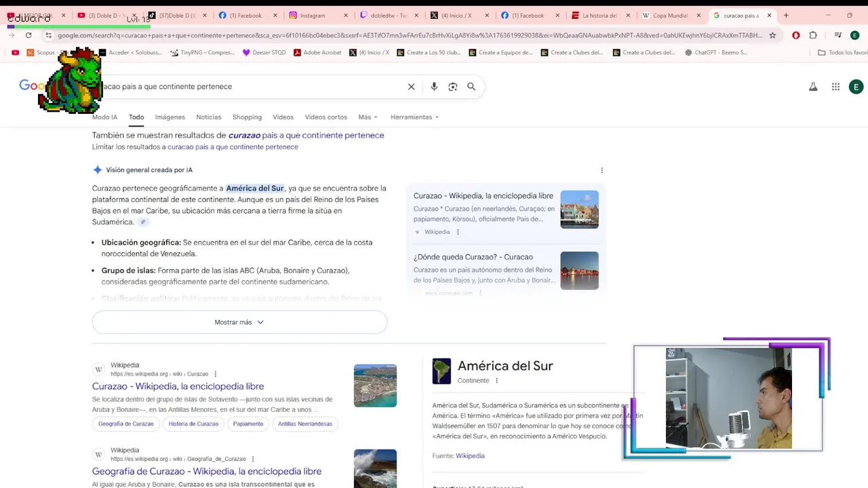868x488 pixels.
Task: Click the Antillas Neerlandesas chip
Action: (305, 424)
